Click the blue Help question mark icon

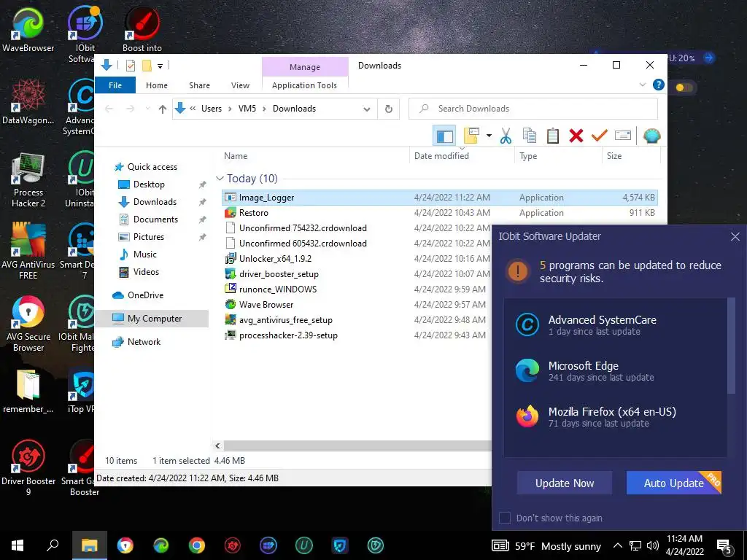coord(659,85)
